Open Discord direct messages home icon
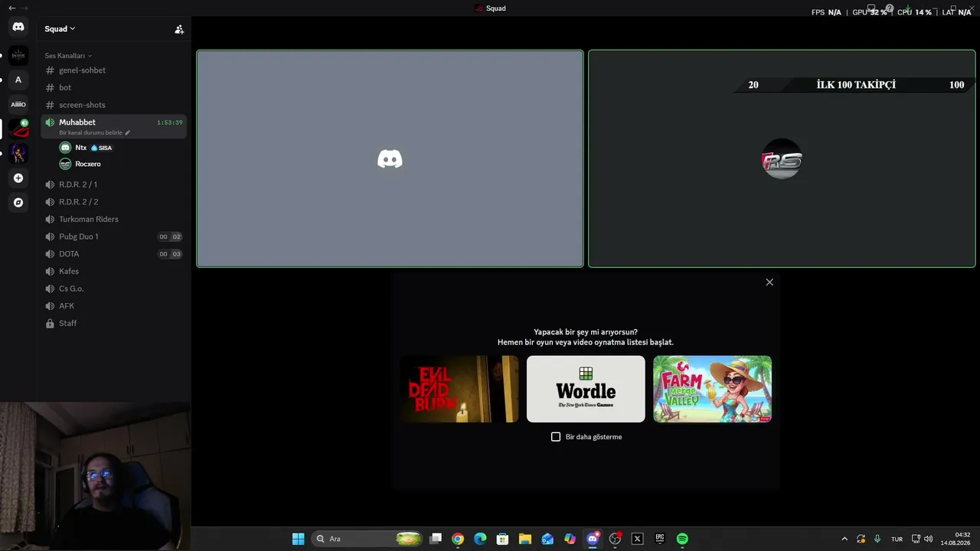The image size is (980, 551). (18, 27)
